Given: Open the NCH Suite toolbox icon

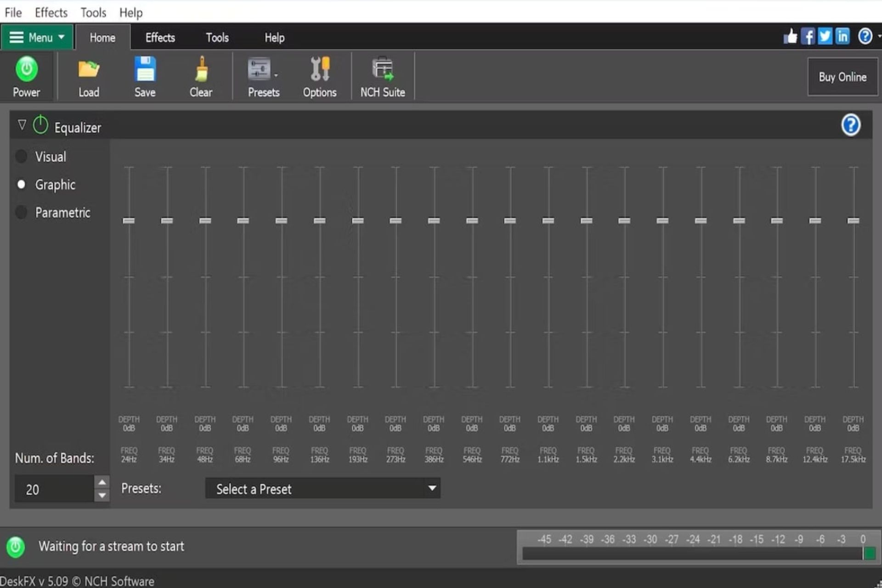Looking at the screenshot, I should pyautogui.click(x=382, y=69).
